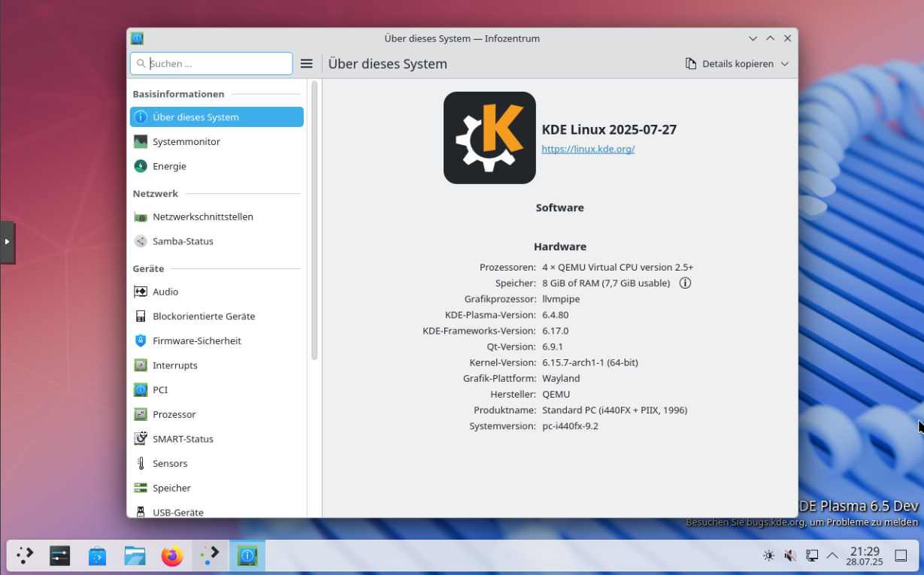Click the KDE-Plasma-Version value '6.4.80'
The image size is (924, 575).
coord(556,315)
